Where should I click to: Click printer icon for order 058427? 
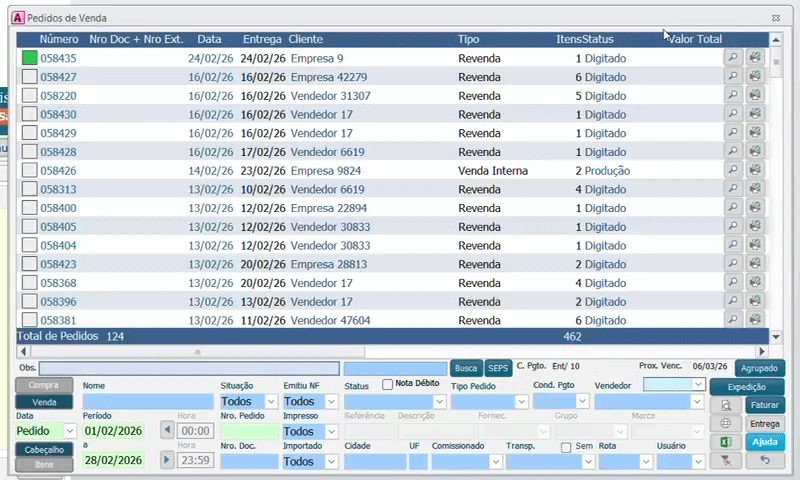[x=755, y=77]
